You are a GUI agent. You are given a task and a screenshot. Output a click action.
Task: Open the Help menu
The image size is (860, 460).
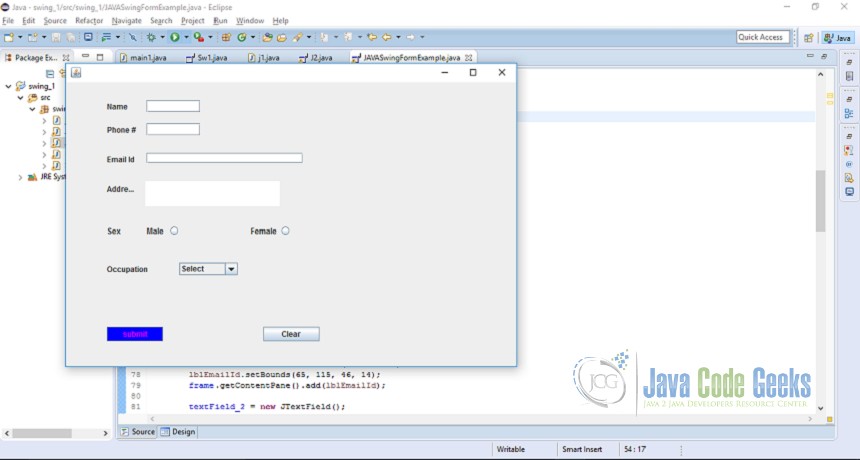280,21
